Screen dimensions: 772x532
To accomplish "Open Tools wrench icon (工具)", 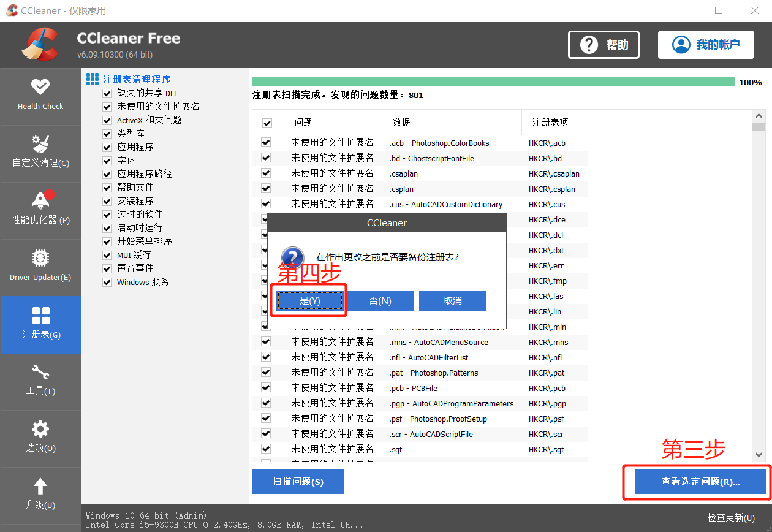I will point(40,372).
